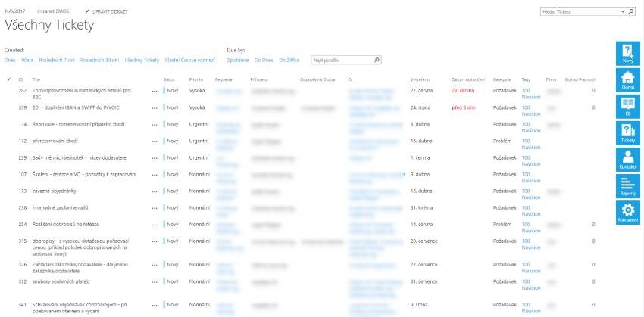The height and width of the screenshot is (317, 644).
Task: Open ticket Rozšíření dobropisů na řetězce
Action: (66, 225)
